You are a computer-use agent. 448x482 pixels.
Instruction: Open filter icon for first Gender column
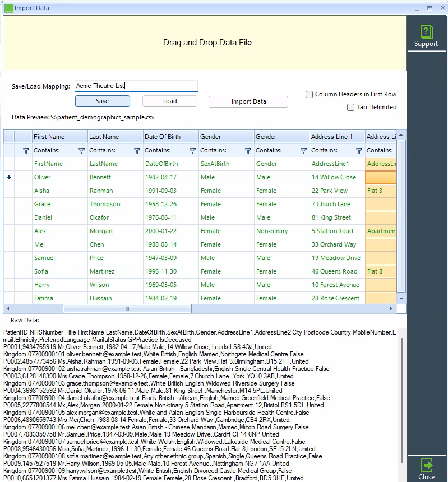(x=248, y=151)
